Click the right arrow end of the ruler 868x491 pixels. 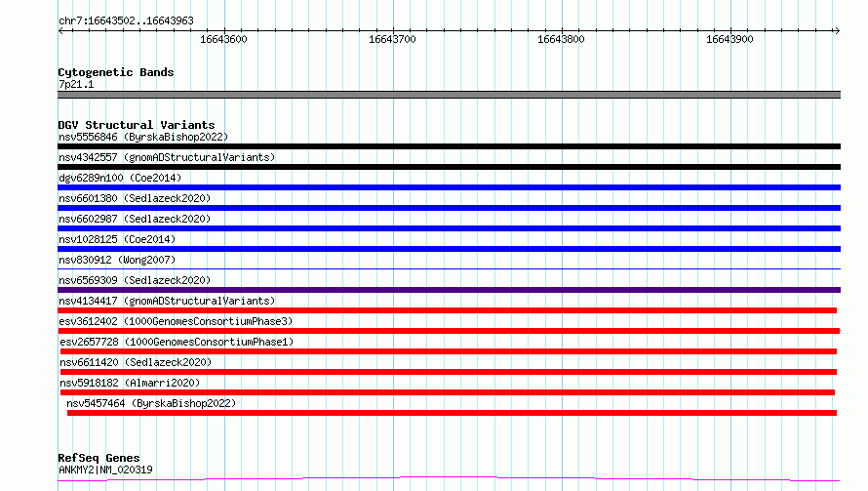click(x=837, y=31)
